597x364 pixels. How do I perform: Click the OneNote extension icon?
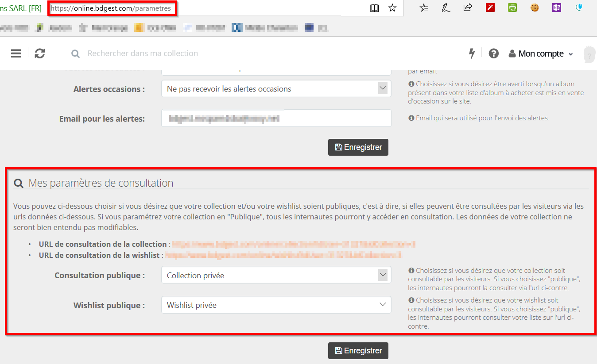(x=557, y=8)
